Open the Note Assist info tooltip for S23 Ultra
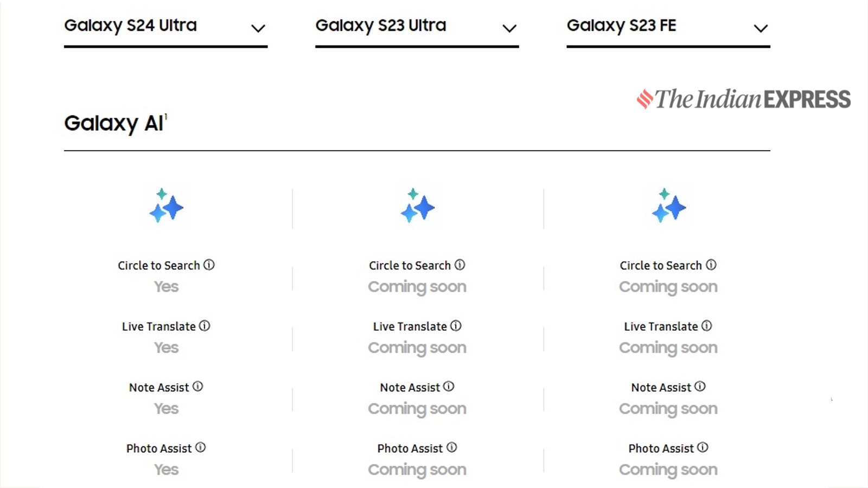Image resolution: width=868 pixels, height=488 pixels. pyautogui.click(x=449, y=387)
